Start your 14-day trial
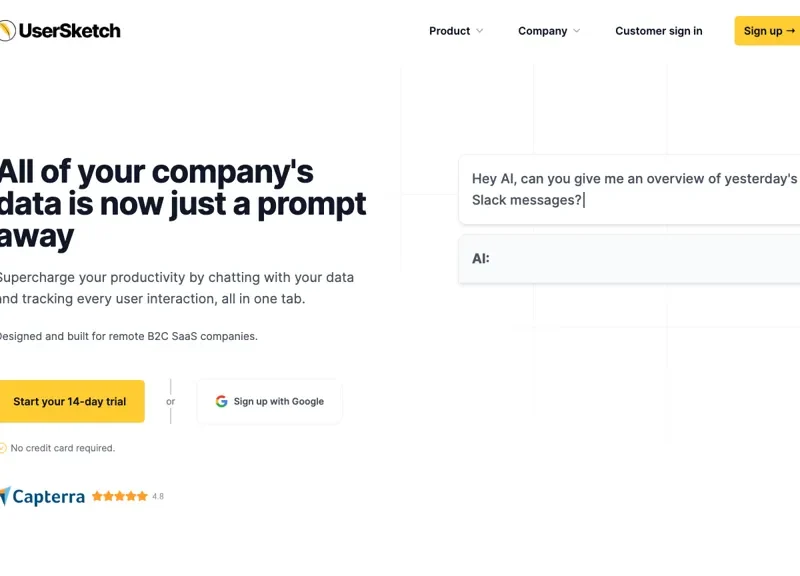Screen dimensions: 800x576 (72, 401)
